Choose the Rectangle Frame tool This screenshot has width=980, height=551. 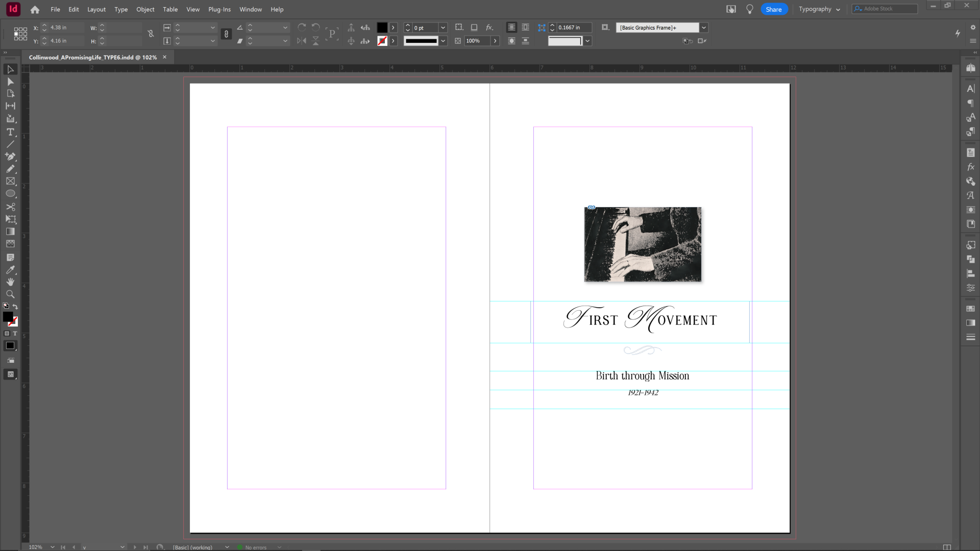10,181
